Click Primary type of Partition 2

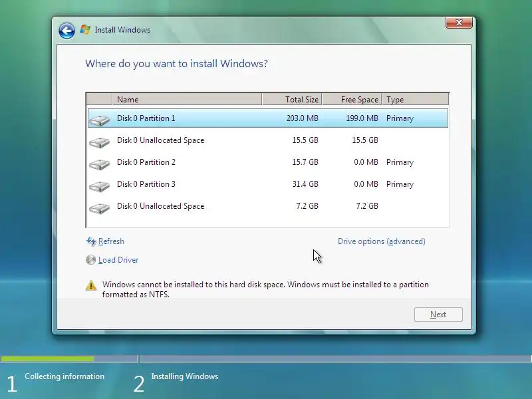400,162
